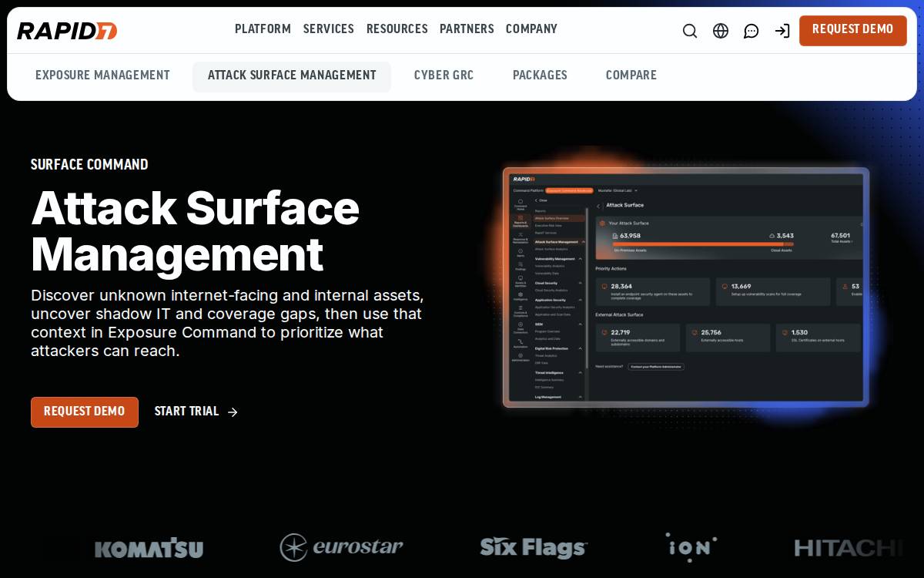Image resolution: width=924 pixels, height=578 pixels.
Task: Go to the Packages tab
Action: [540, 76]
